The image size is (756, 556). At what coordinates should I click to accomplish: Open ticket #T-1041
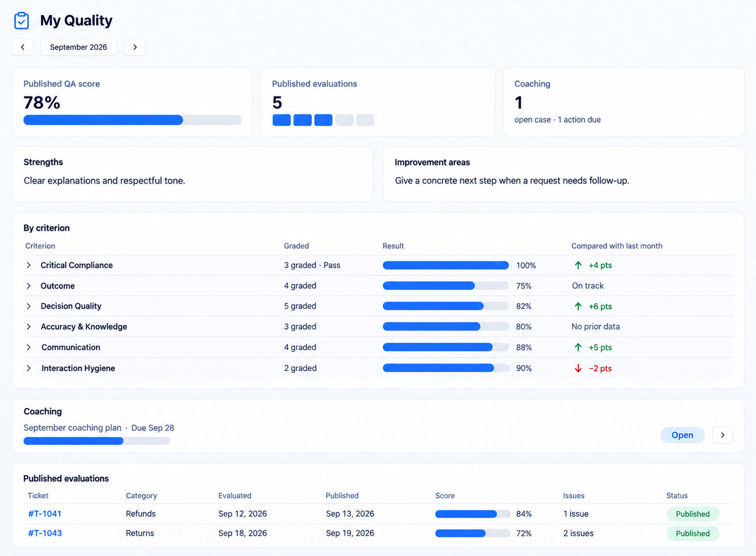pyautogui.click(x=45, y=514)
